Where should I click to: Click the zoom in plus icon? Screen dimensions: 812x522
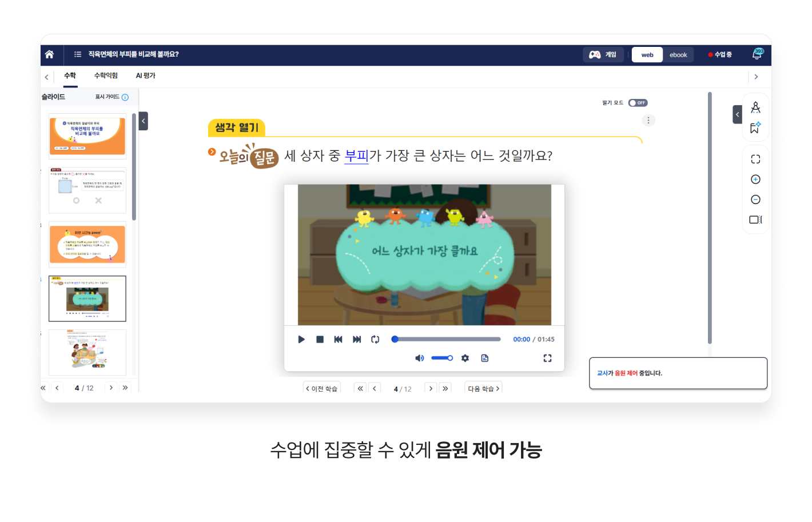755,180
